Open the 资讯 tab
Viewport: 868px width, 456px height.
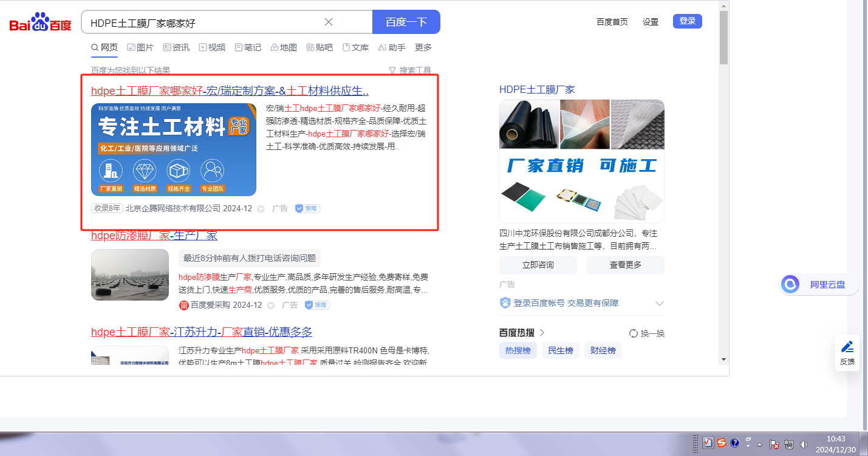pyautogui.click(x=176, y=47)
